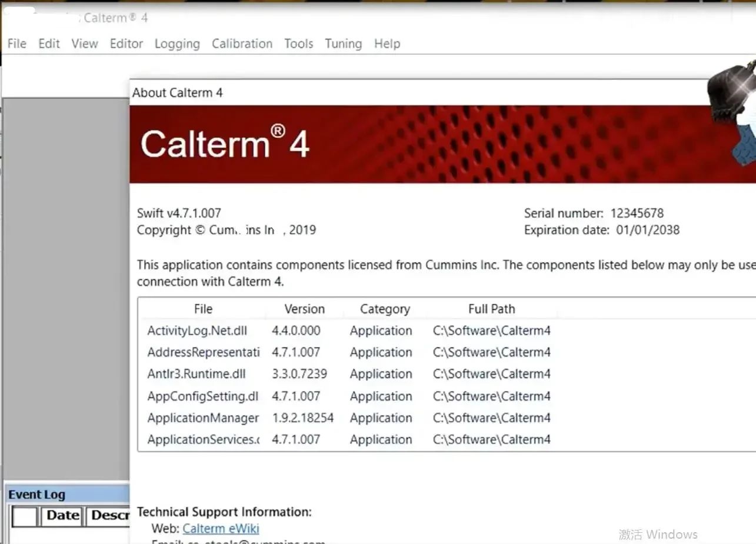756x544 pixels.
Task: Open the Calibration menu
Action: 242,44
